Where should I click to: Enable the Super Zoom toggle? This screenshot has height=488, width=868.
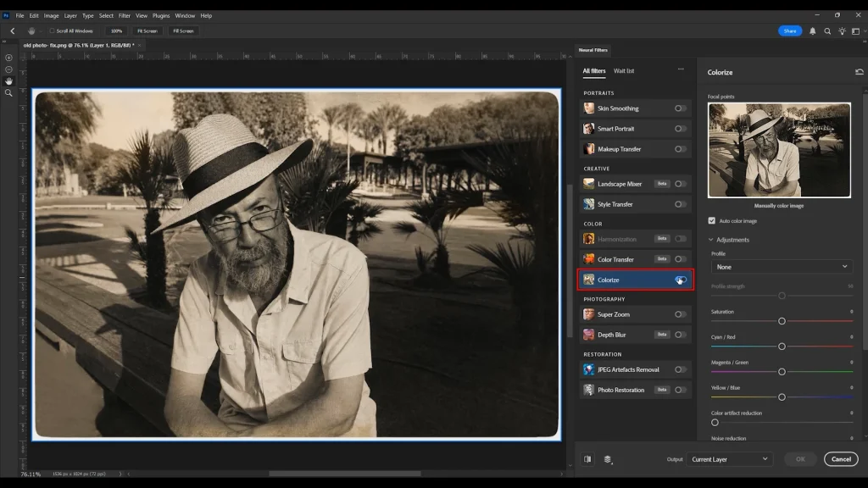[681, 314]
